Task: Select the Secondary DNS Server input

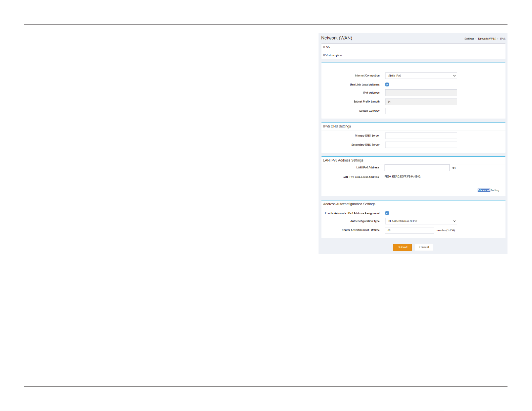Action: tap(421, 145)
